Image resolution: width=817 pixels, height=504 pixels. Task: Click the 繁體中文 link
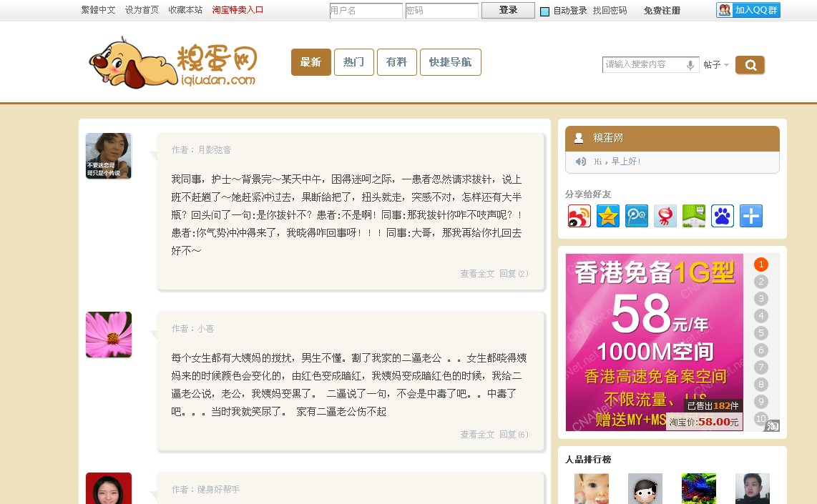point(98,10)
